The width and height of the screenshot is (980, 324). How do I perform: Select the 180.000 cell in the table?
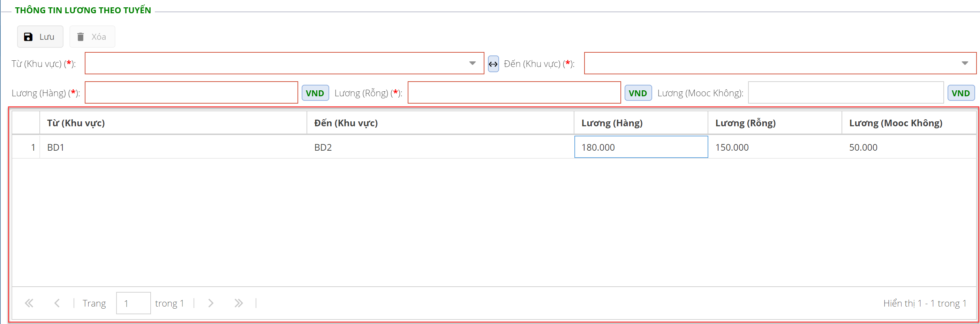tap(641, 147)
